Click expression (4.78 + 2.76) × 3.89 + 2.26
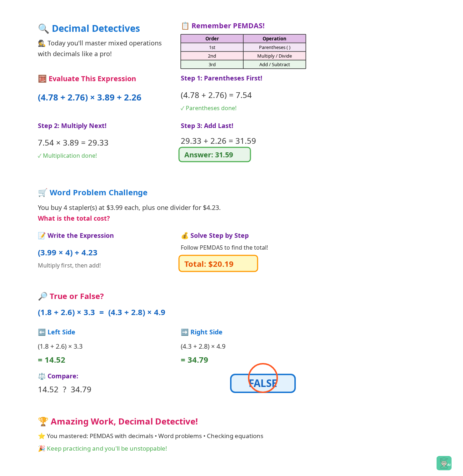The width and height of the screenshot is (463, 476). pos(90,98)
